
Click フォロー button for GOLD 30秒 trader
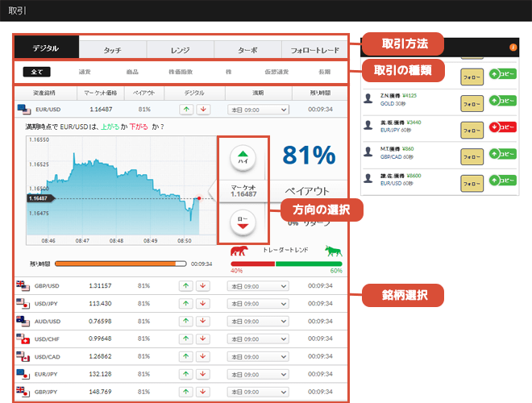pos(472,103)
